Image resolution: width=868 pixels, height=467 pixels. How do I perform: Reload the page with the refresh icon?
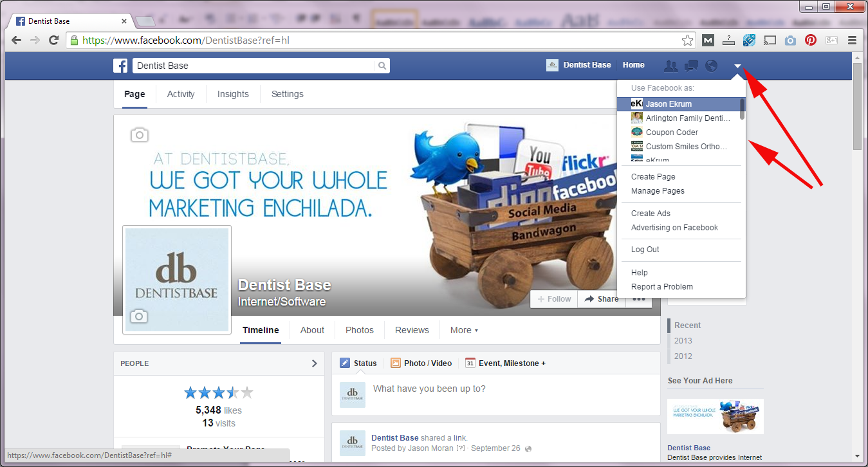point(54,40)
